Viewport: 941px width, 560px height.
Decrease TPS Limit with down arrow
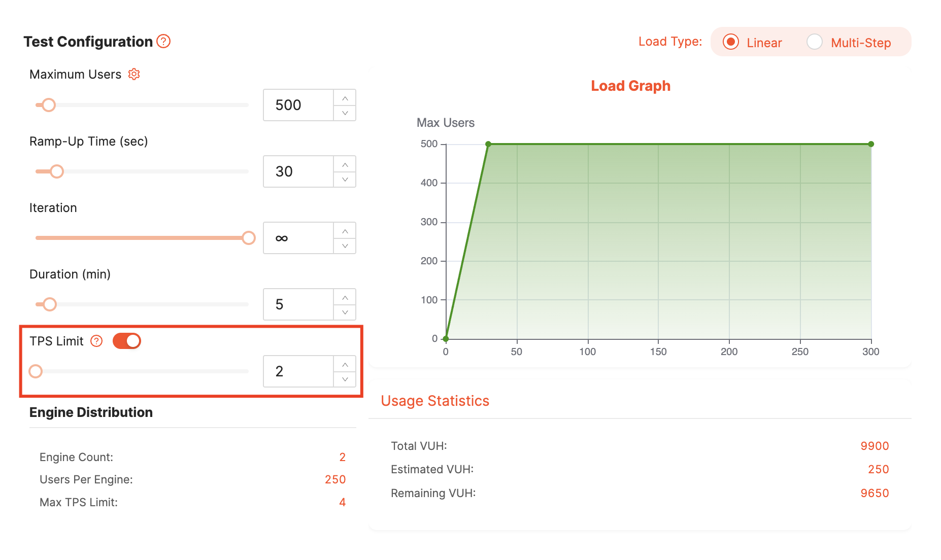(345, 379)
